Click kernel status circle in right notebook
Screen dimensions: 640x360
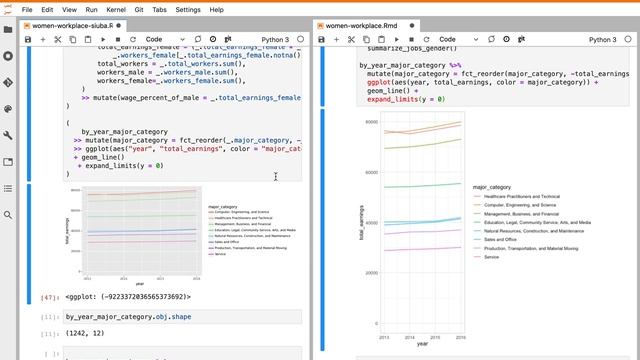click(628, 39)
